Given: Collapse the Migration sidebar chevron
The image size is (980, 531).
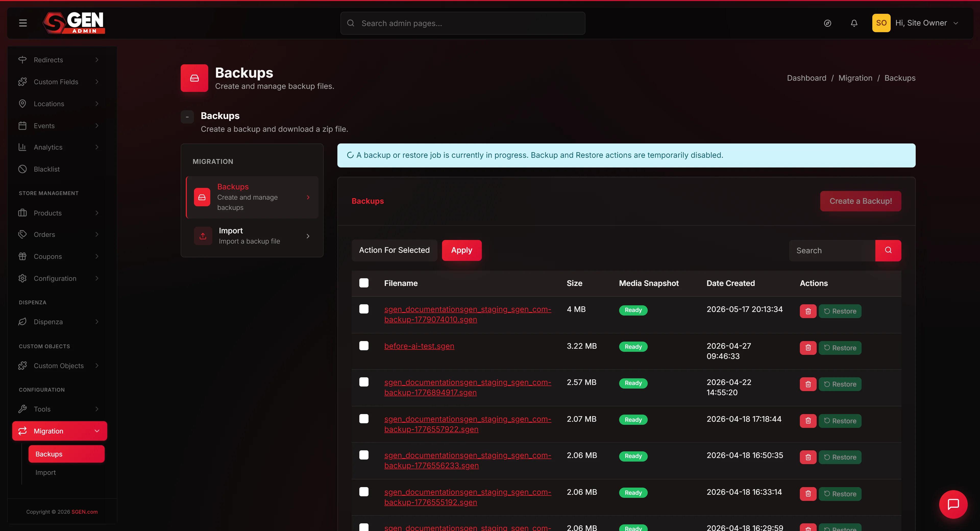Looking at the screenshot, I should 97,431.
